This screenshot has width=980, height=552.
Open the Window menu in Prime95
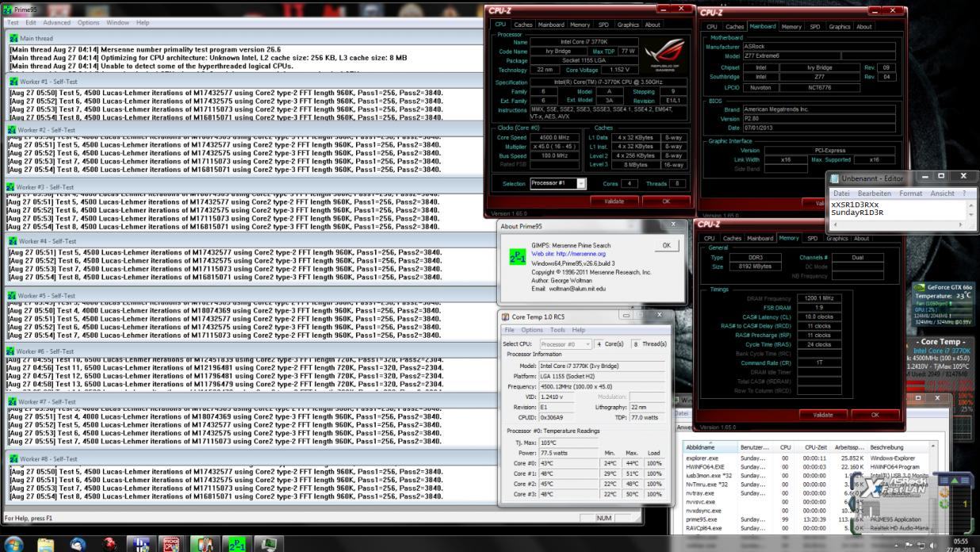[x=117, y=22]
